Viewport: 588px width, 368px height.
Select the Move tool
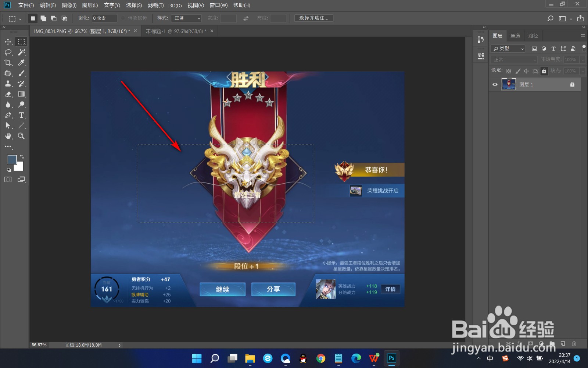point(8,42)
